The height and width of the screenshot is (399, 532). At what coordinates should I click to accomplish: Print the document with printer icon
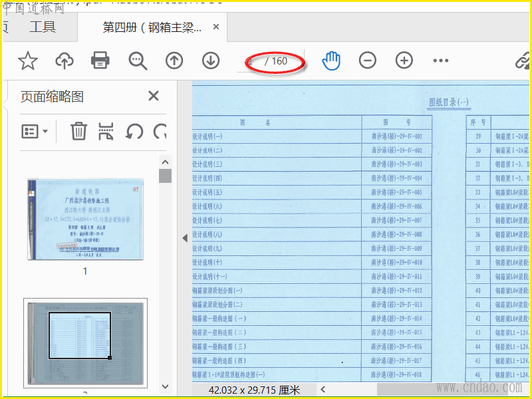[100, 61]
